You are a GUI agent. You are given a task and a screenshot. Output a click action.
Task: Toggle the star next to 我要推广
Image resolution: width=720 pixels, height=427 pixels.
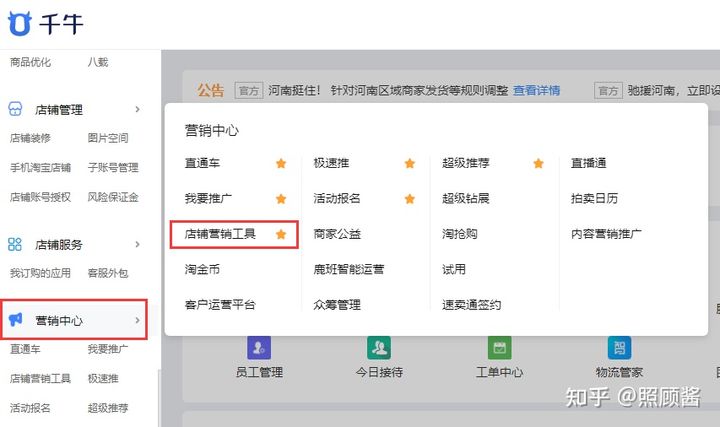tap(281, 198)
